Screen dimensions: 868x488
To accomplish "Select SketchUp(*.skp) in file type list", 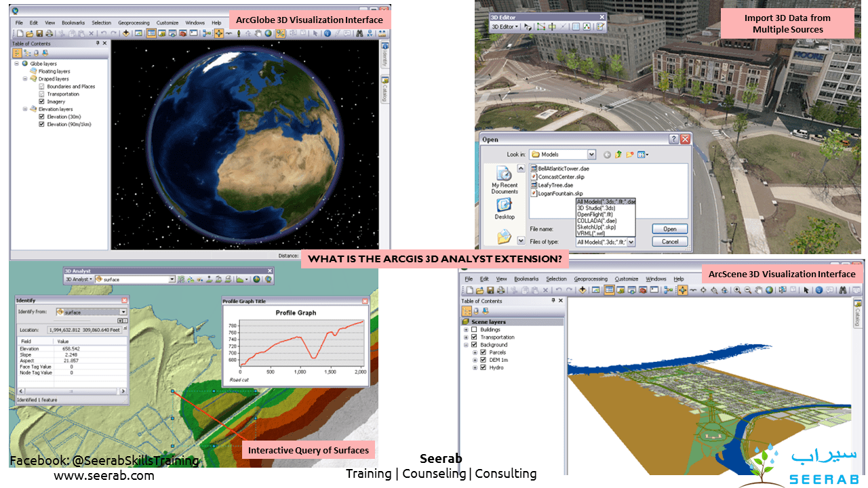I will (597, 227).
